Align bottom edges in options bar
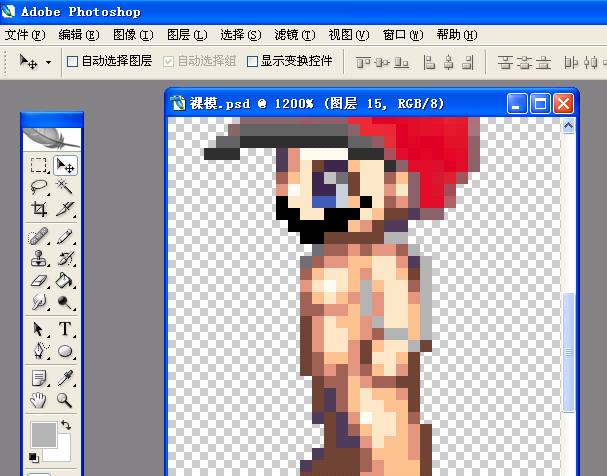 pyautogui.click(x=401, y=62)
